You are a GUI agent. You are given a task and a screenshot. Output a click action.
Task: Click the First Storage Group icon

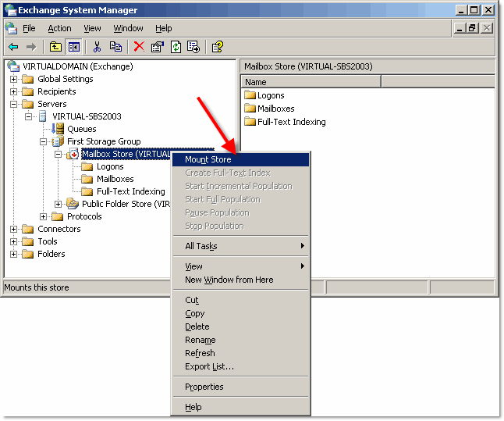tap(58, 141)
